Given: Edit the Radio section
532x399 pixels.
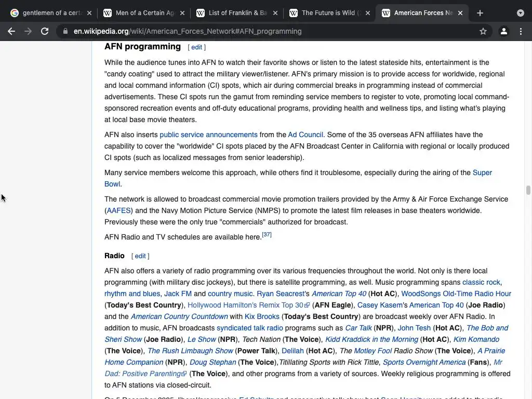Looking at the screenshot, I should [140, 256].
